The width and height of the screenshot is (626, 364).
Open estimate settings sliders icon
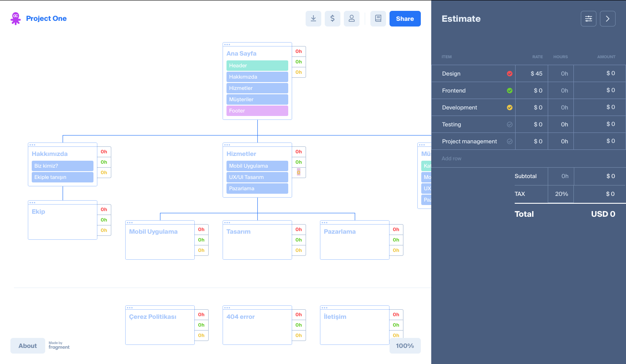[588, 19]
